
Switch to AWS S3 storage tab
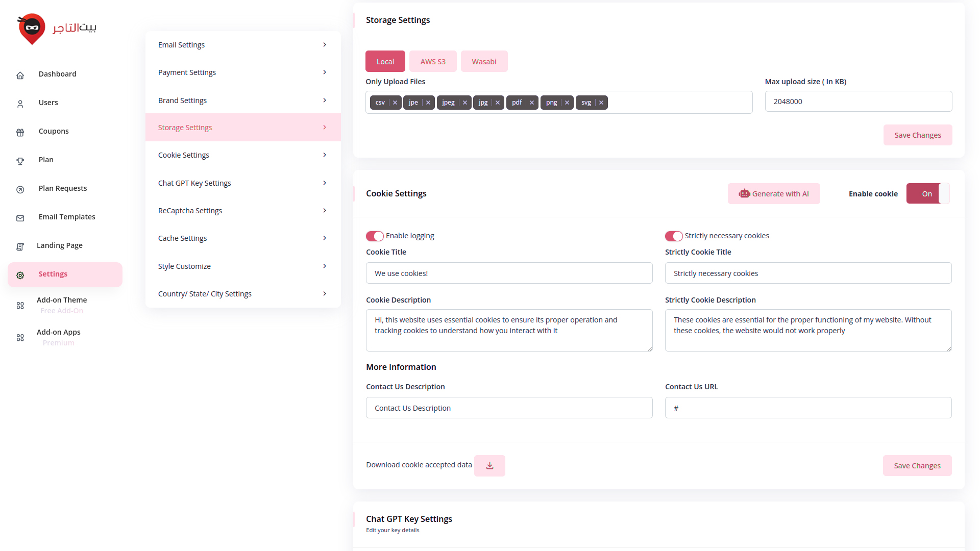click(433, 62)
